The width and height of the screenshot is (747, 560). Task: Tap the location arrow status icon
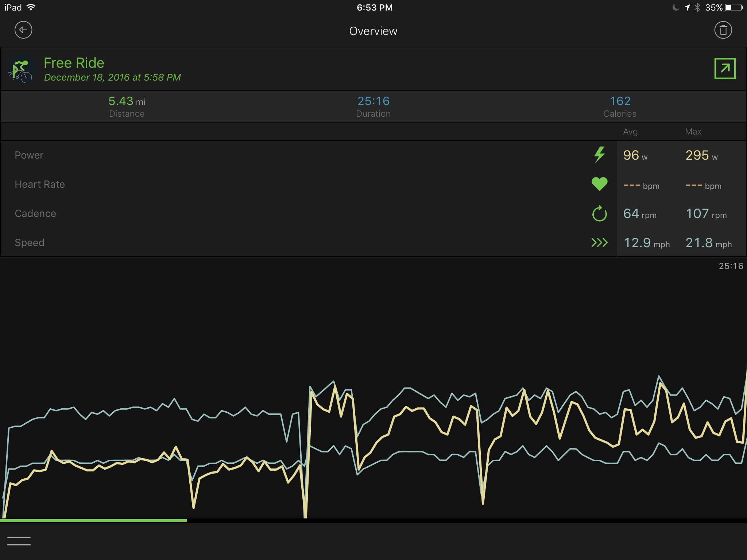[x=687, y=7]
